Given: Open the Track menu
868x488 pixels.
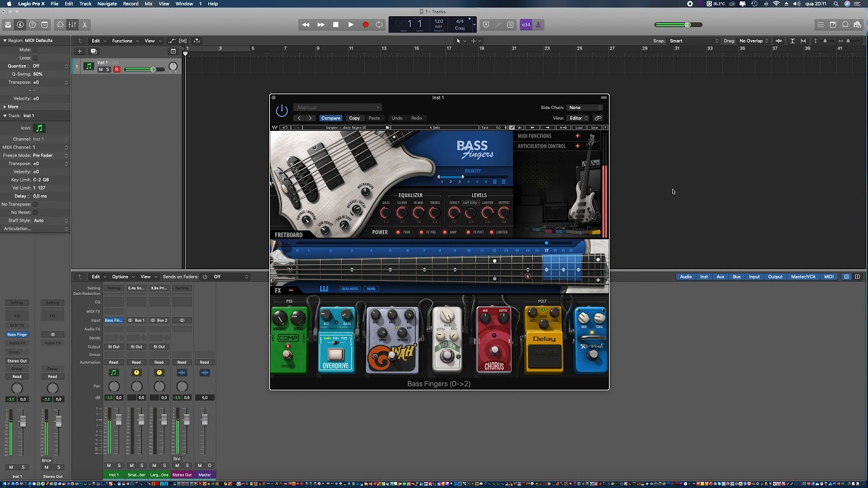Looking at the screenshot, I should 85,3.
